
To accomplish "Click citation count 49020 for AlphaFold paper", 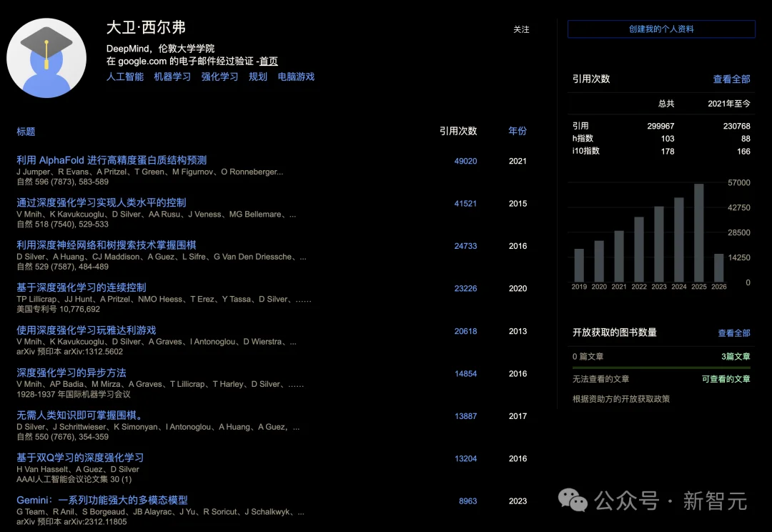I will pyautogui.click(x=465, y=161).
